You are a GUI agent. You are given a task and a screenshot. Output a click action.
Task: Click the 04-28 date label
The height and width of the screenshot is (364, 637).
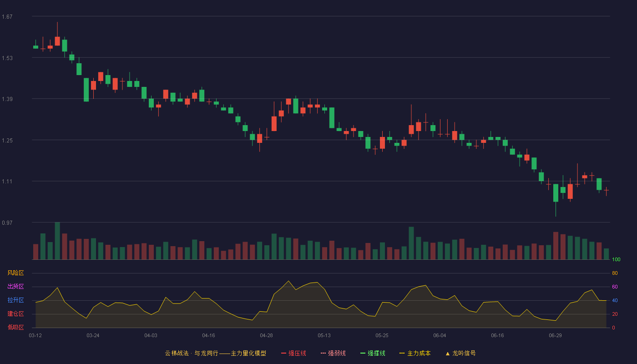point(266,335)
